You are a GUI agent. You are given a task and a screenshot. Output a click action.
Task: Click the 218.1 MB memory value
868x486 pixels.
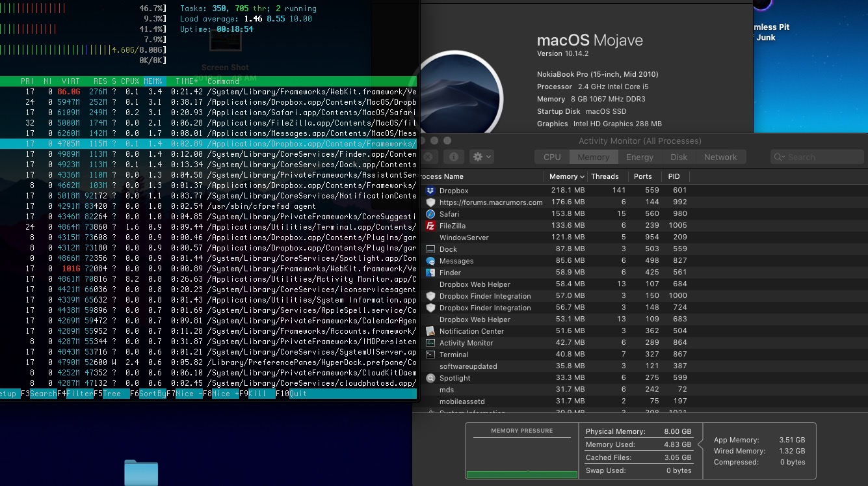click(x=567, y=191)
